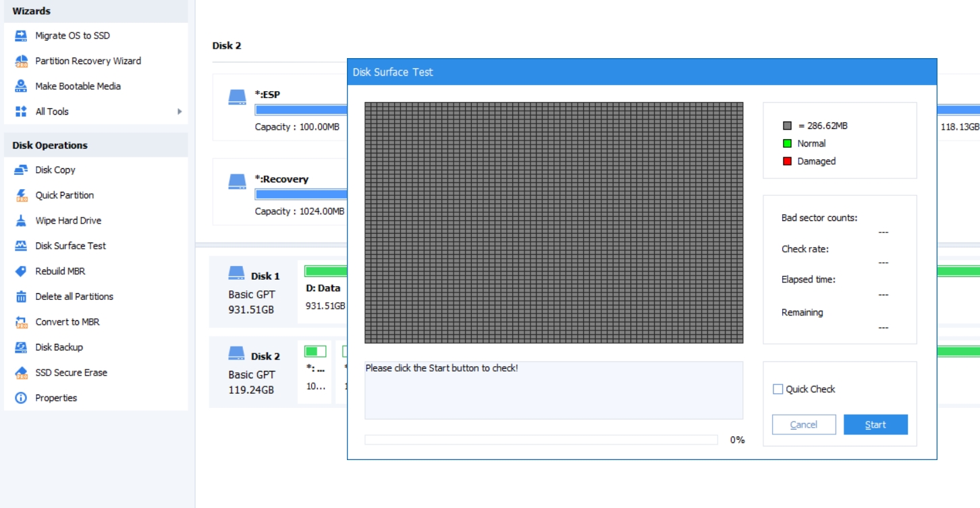Select the Disk Copy tool
Image resolution: width=980 pixels, height=508 pixels.
[x=55, y=170]
